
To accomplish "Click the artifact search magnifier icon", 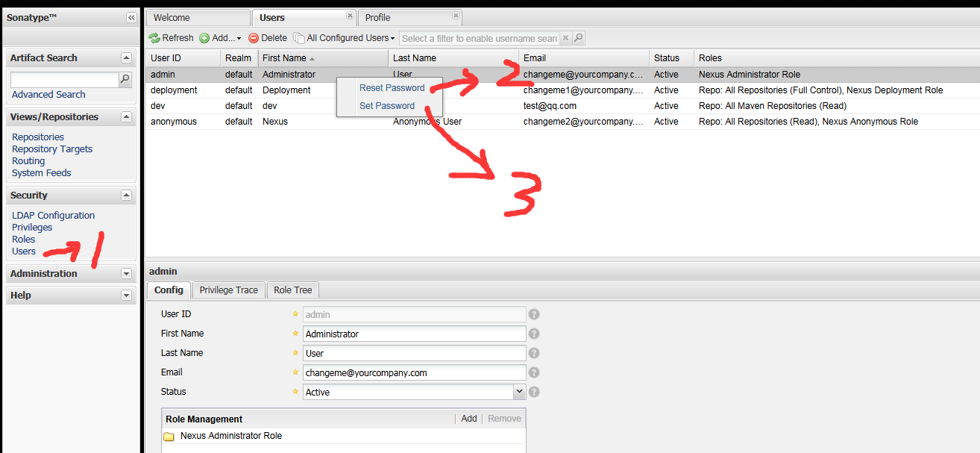I will (x=125, y=79).
